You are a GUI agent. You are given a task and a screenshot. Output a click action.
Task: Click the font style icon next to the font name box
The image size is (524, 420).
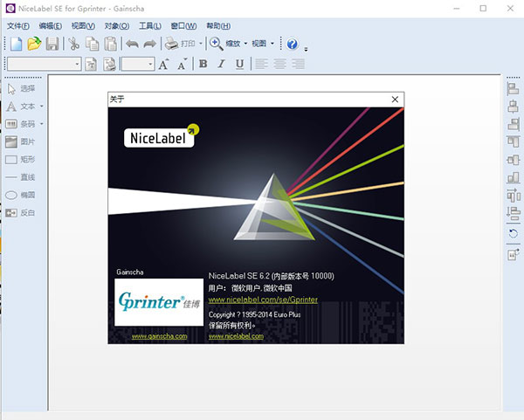tap(91, 64)
